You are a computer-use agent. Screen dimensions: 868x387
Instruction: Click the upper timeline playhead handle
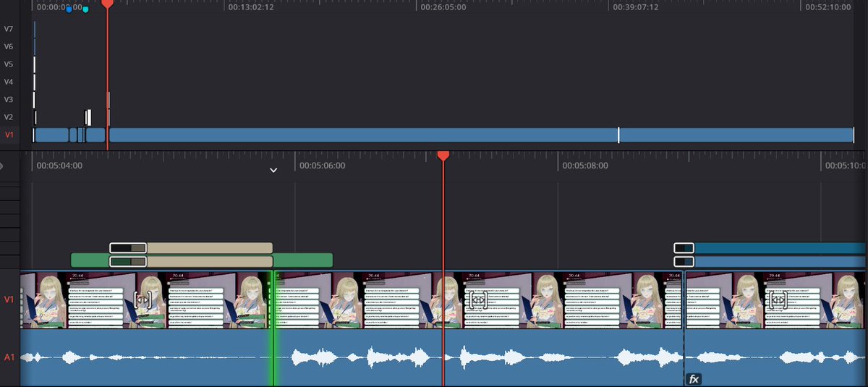click(x=107, y=4)
